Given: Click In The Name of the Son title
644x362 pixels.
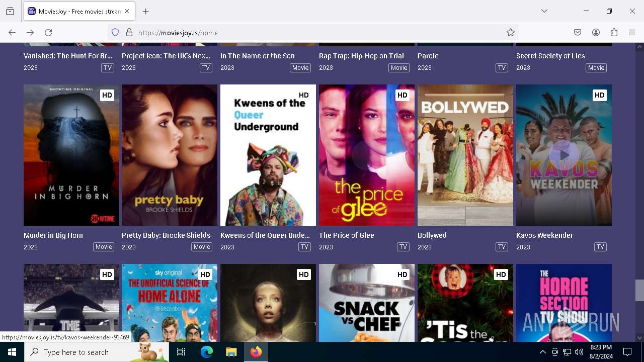Looking at the screenshot, I should click(258, 56).
